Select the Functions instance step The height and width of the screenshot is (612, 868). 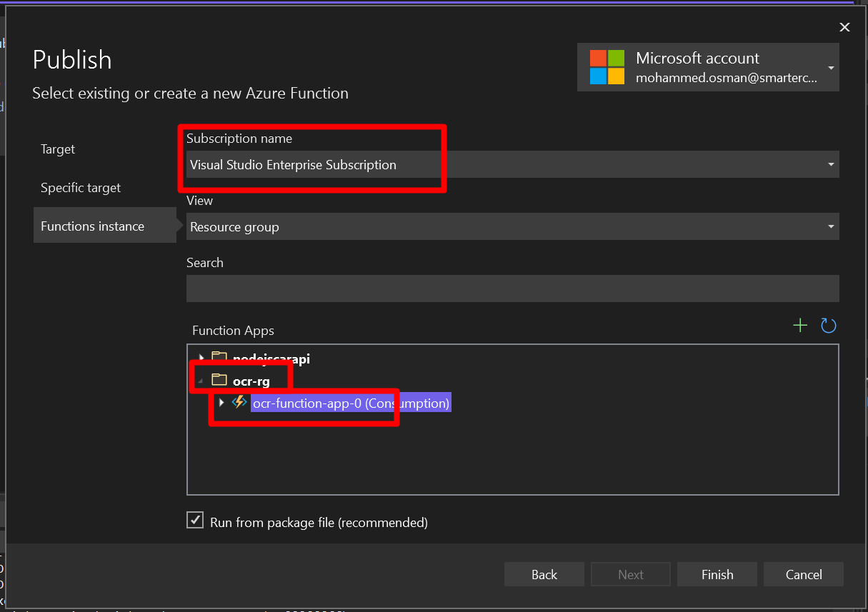click(105, 226)
